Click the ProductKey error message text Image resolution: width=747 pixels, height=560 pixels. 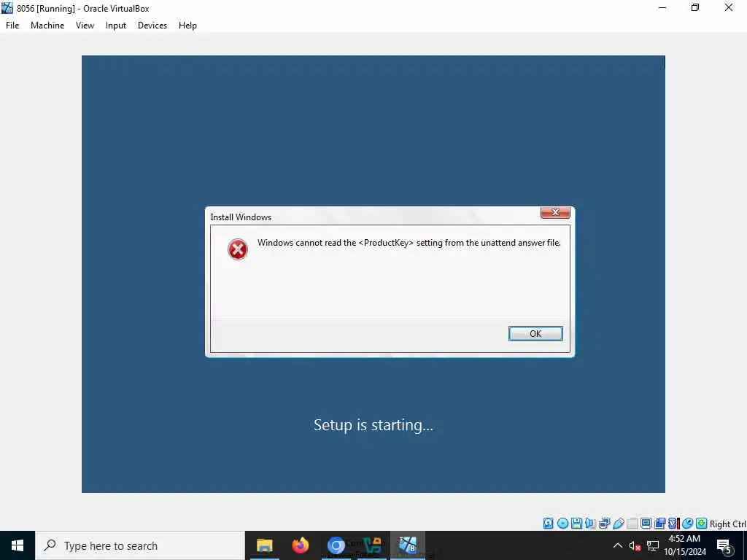409,243
